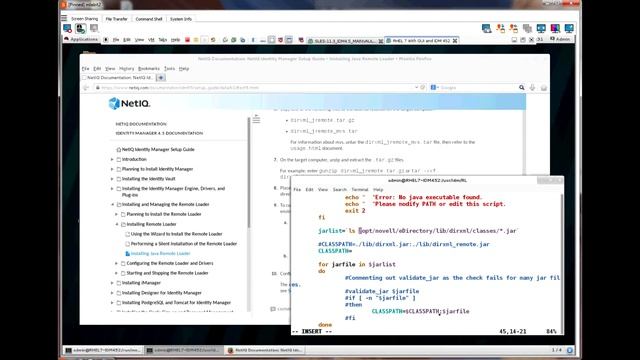The image size is (640, 360).
Task: Expand Installing the Identity Vault node
Action: click(112, 179)
